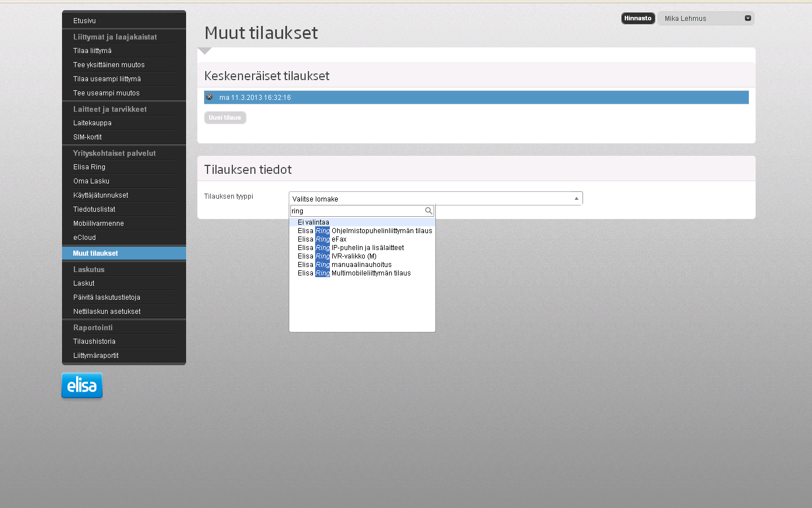Viewport: 812px width, 508px height.
Task: Open Käyttäjätunnukset sidebar item
Action: [101, 195]
